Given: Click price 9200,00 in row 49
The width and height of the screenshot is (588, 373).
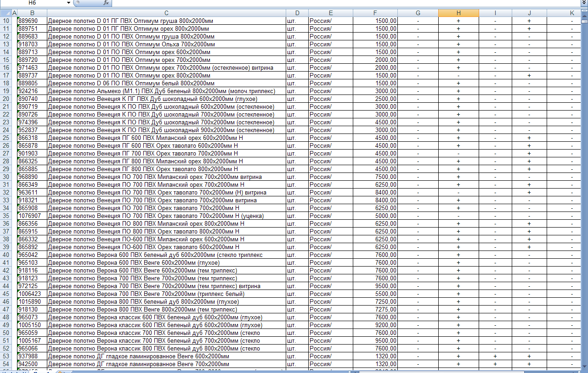Looking at the screenshot, I should click(x=375, y=325).
